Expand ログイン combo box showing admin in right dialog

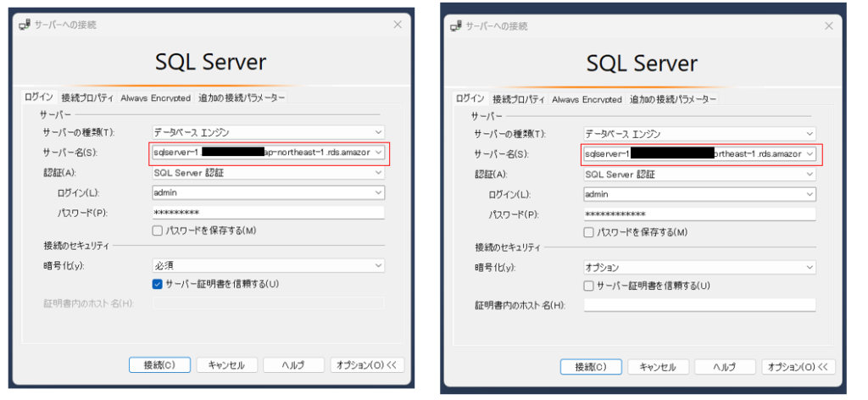[810, 194]
